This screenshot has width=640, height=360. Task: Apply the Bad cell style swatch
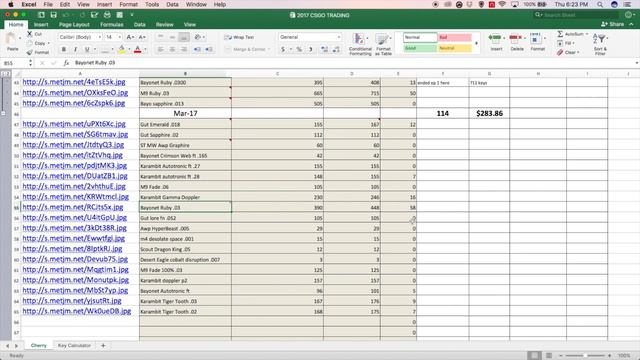(x=455, y=37)
